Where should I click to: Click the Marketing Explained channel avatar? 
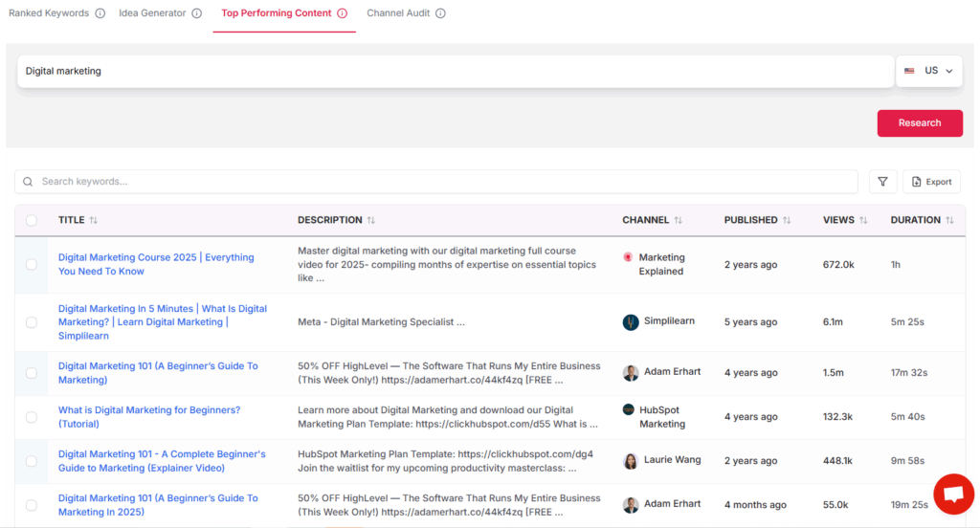(628, 257)
